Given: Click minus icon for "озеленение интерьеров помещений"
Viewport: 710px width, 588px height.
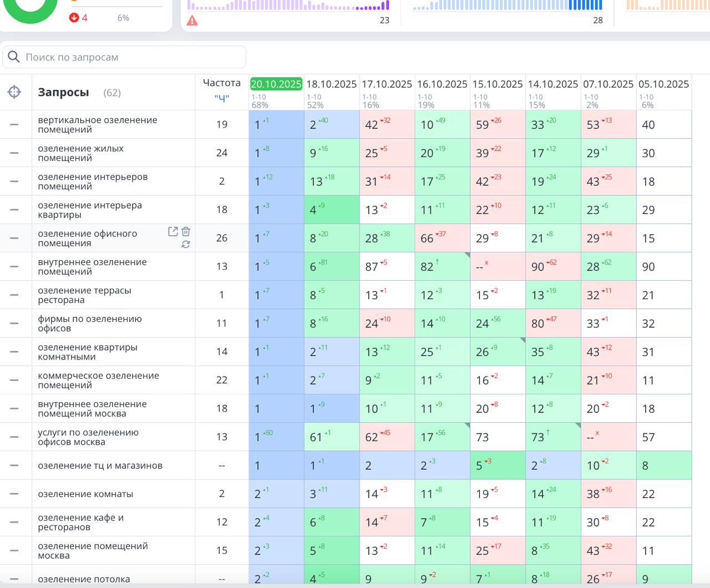Looking at the screenshot, I should [x=14, y=181].
